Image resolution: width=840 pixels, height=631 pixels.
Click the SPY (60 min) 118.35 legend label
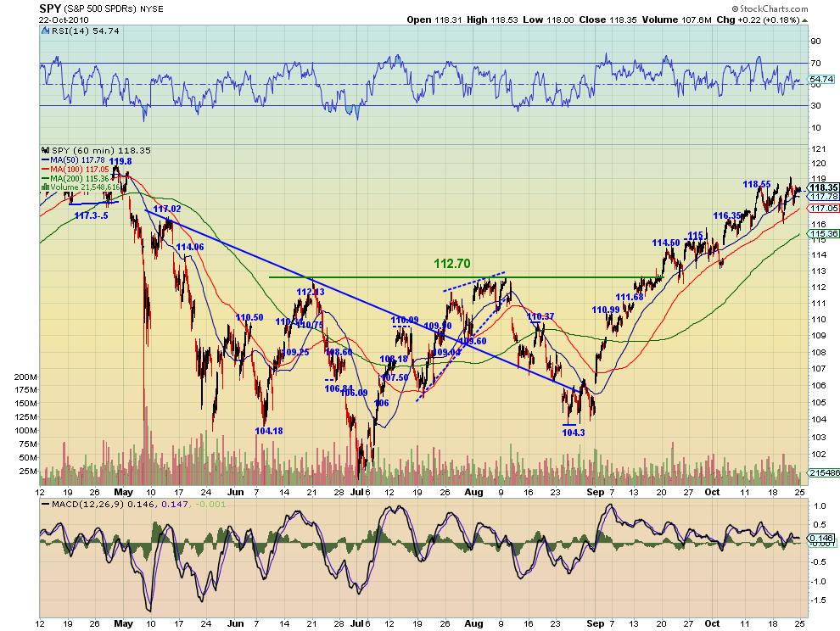(101, 150)
